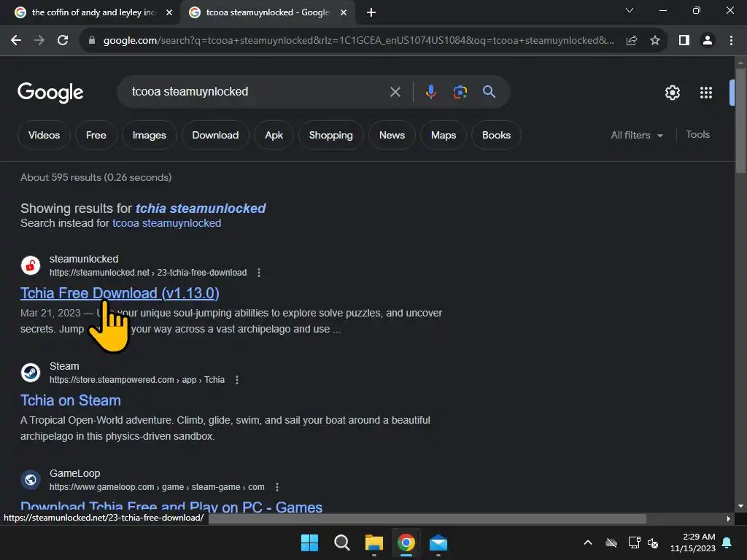Screen dimensions: 747x560
Task: Reload the current Google search page
Action: [x=63, y=41]
